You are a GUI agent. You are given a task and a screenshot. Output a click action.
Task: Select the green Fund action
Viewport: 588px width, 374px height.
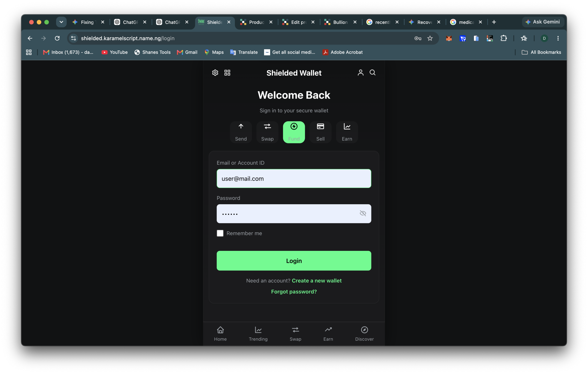[x=294, y=132]
